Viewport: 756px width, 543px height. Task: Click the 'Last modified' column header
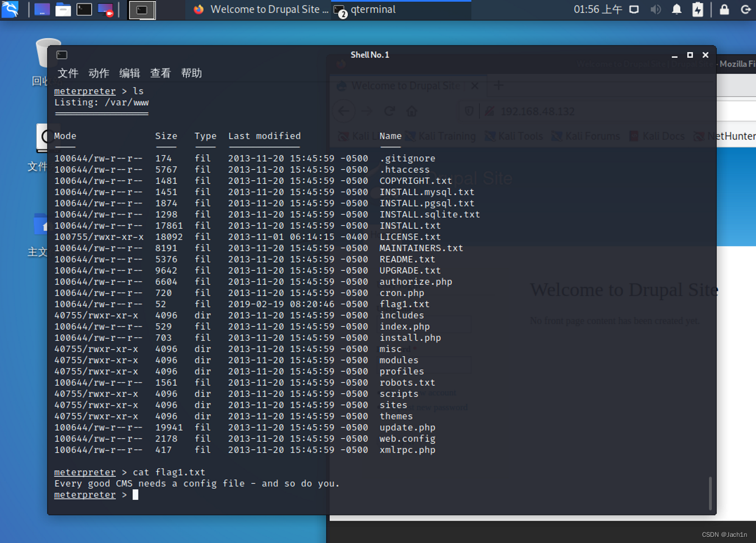tap(264, 136)
